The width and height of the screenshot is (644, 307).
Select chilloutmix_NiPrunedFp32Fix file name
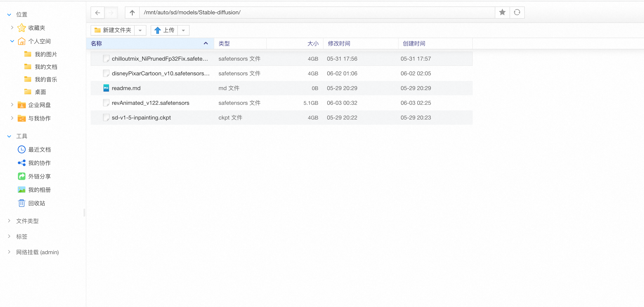coord(160,59)
